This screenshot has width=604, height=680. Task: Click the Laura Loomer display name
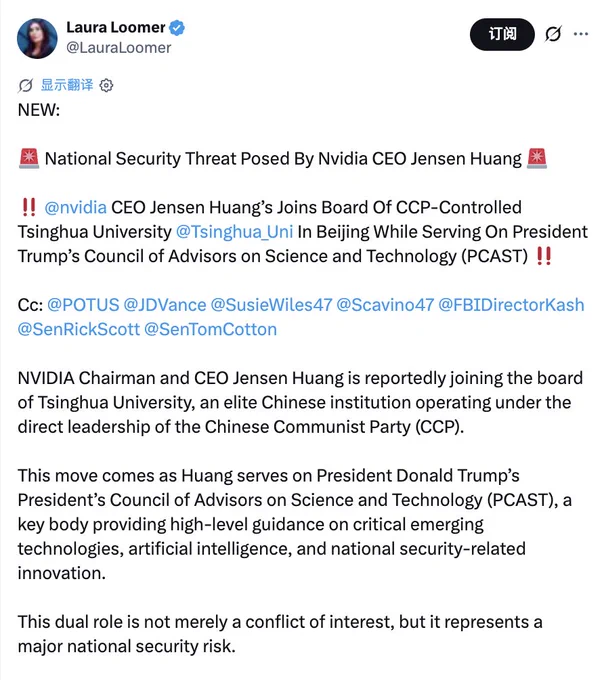[x=116, y=27]
